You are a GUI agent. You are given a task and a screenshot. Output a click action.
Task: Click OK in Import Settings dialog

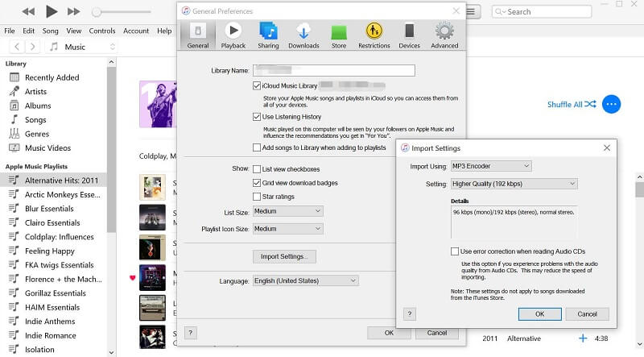point(539,314)
